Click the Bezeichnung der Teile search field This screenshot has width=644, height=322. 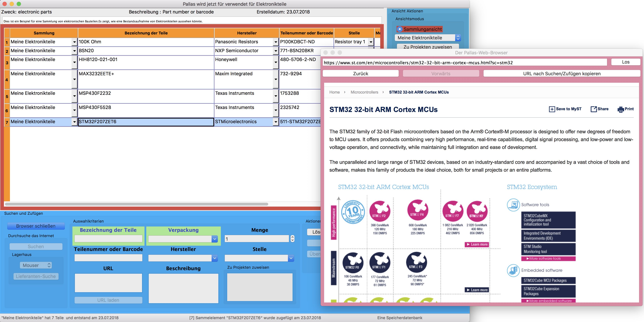coord(108,239)
